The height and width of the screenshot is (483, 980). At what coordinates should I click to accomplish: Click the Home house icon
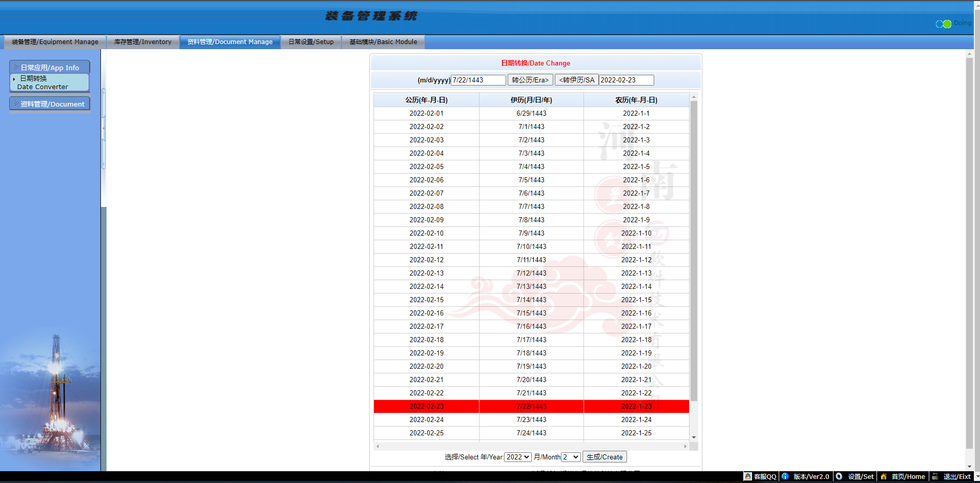coord(883,476)
